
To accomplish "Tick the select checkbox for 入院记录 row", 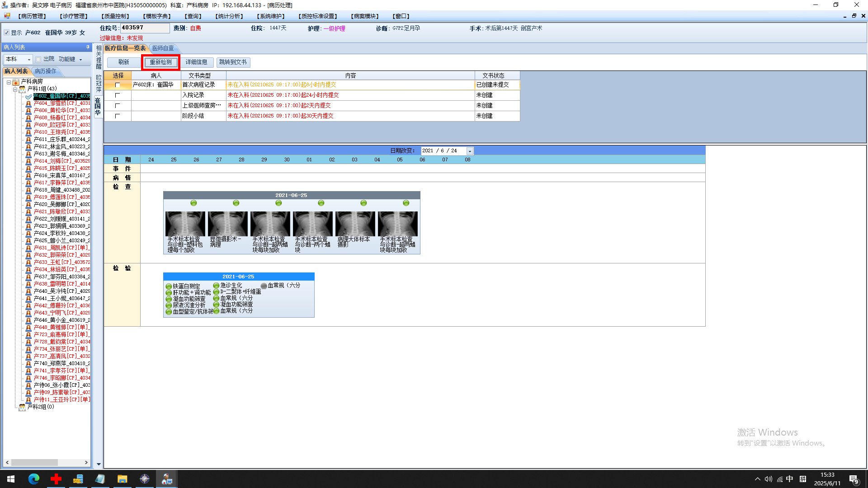I will click(x=118, y=95).
